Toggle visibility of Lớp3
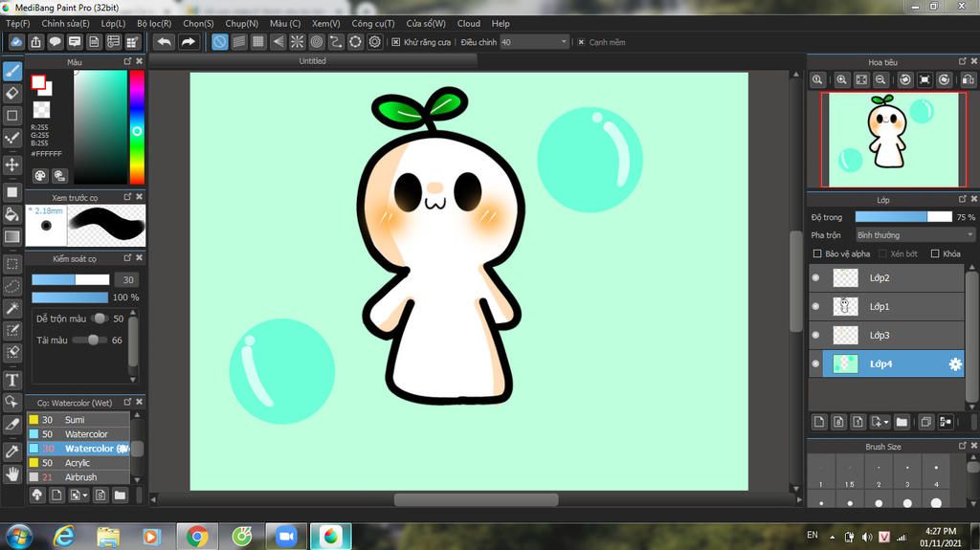 (x=815, y=335)
